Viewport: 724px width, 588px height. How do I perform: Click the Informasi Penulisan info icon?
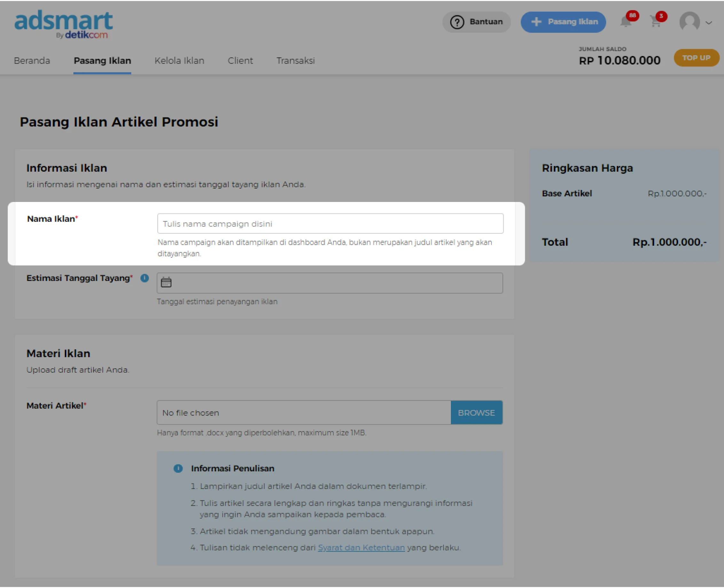(178, 468)
